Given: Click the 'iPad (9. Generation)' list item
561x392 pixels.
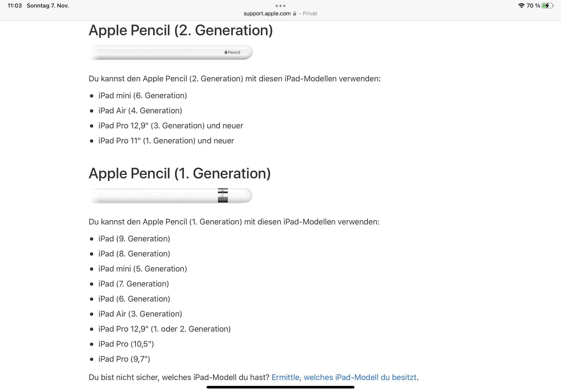Looking at the screenshot, I should (134, 239).
